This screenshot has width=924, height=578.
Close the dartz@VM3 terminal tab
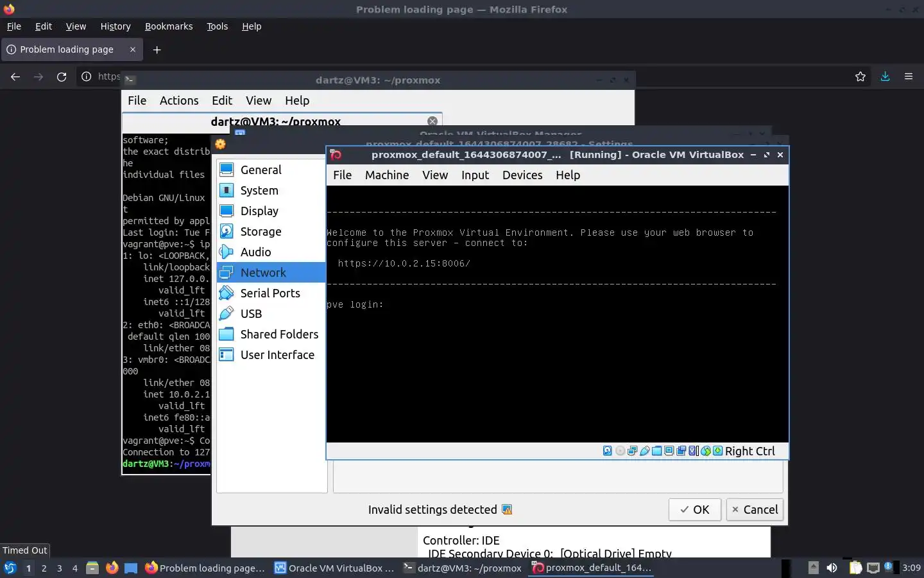coord(432,121)
